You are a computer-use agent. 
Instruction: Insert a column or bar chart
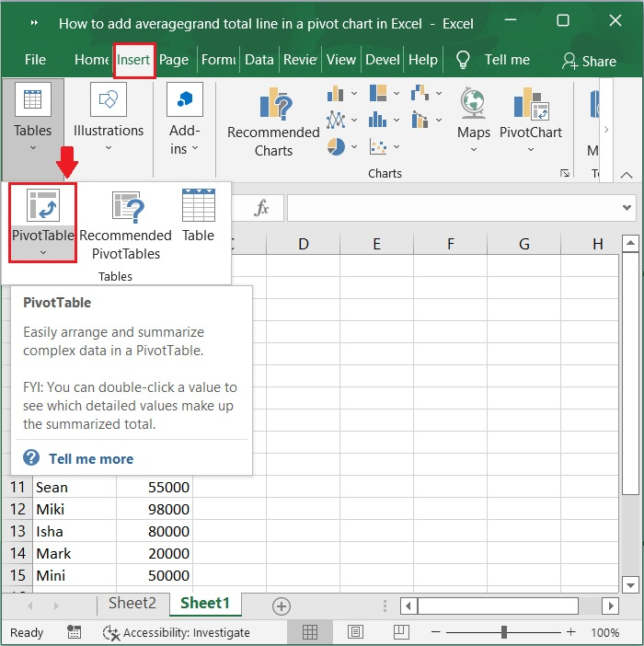(x=341, y=94)
